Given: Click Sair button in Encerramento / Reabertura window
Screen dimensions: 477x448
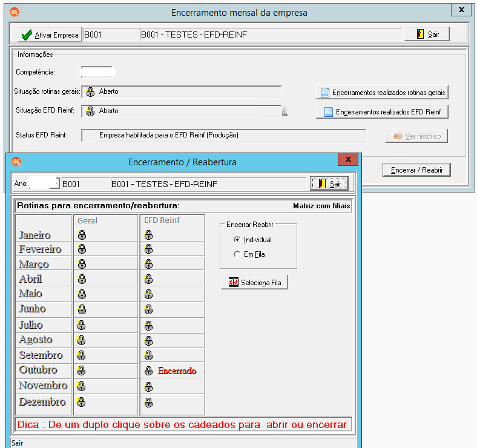Looking at the screenshot, I should point(329,183).
